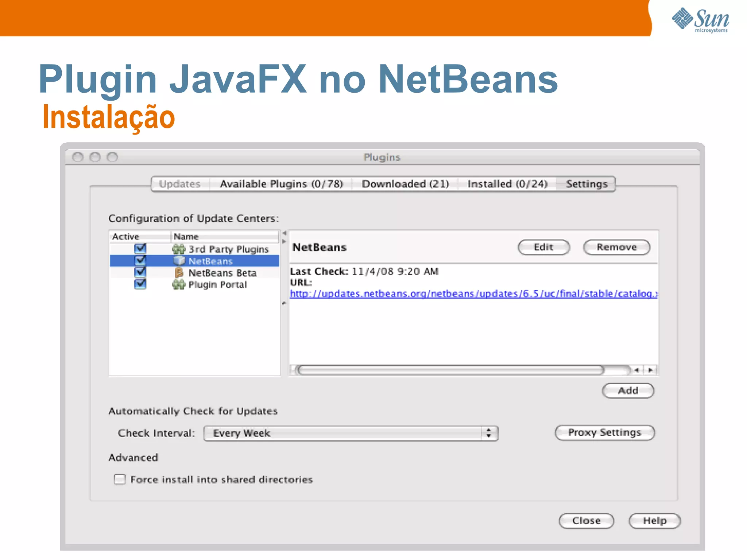Viewport: 747px width, 560px height.
Task: Click the Plugin Portal group icon
Action: (179, 284)
